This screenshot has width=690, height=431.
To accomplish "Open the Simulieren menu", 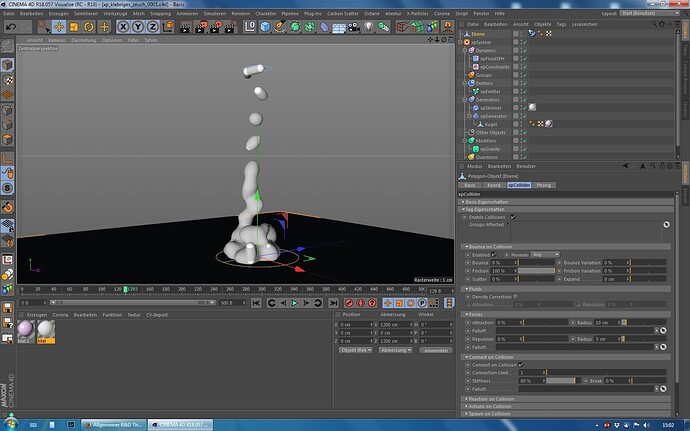I will (214, 14).
